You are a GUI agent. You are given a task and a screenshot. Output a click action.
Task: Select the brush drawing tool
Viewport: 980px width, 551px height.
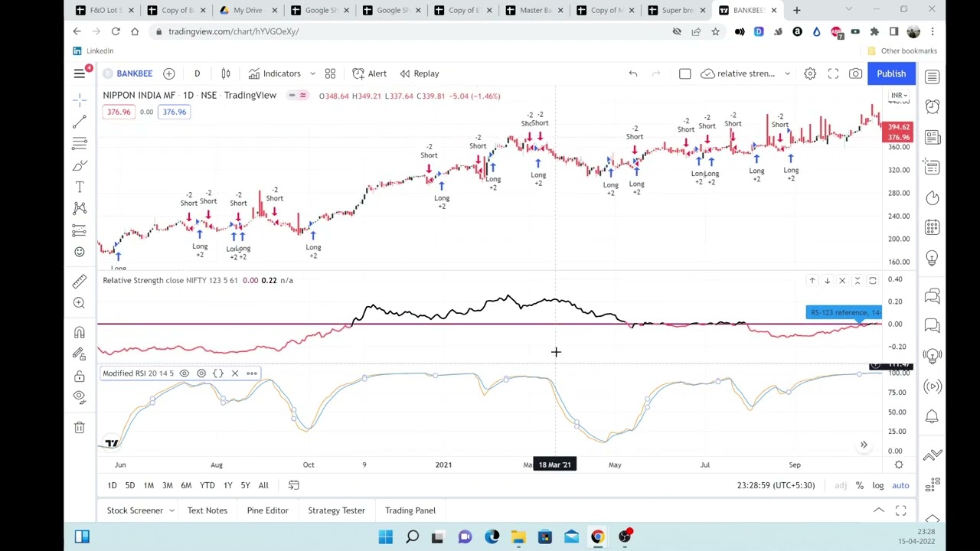(80, 165)
